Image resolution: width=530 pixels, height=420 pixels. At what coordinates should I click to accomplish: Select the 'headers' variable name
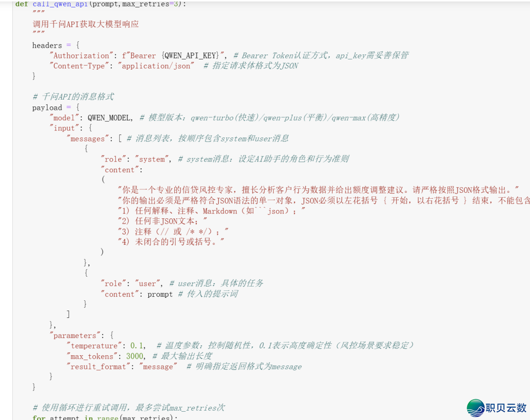[x=47, y=45]
